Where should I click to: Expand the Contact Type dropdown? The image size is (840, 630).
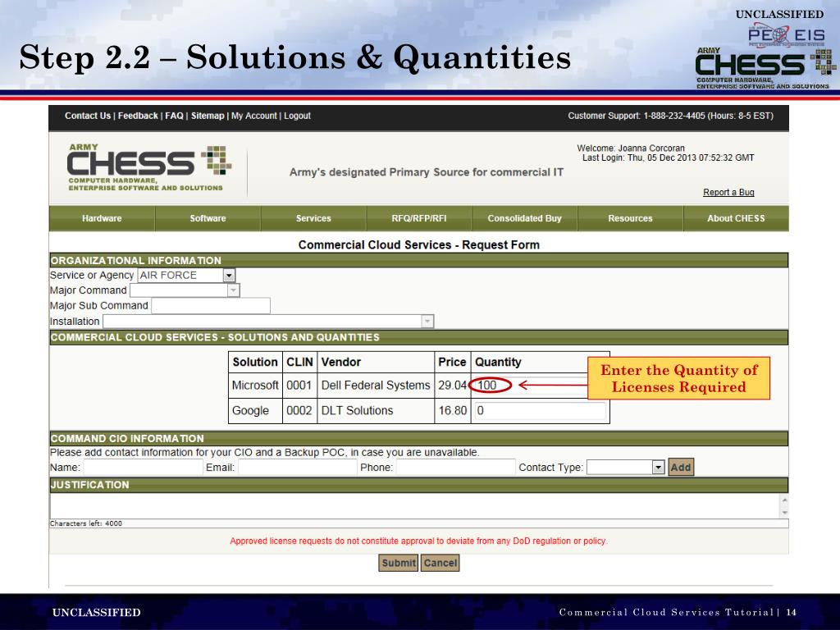[x=658, y=468]
